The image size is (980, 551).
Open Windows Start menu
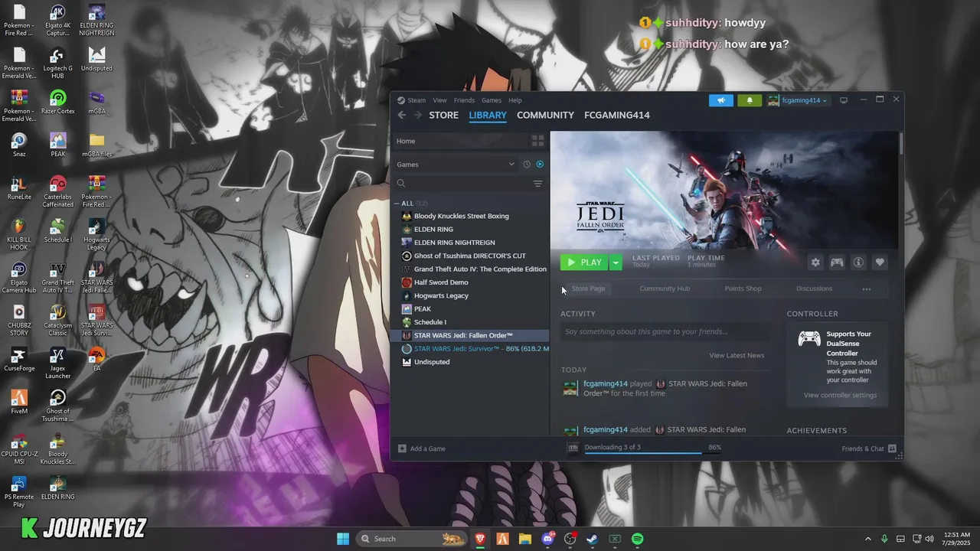(x=342, y=539)
